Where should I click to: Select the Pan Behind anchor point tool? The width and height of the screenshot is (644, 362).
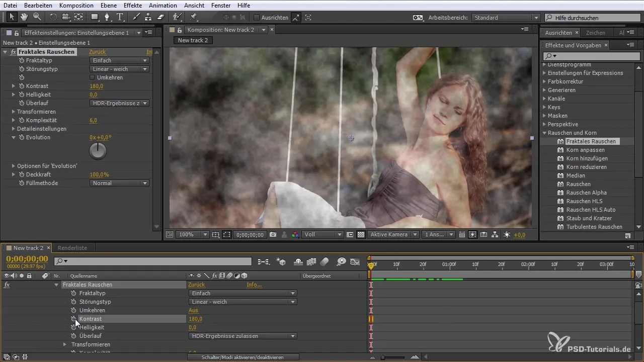click(78, 17)
